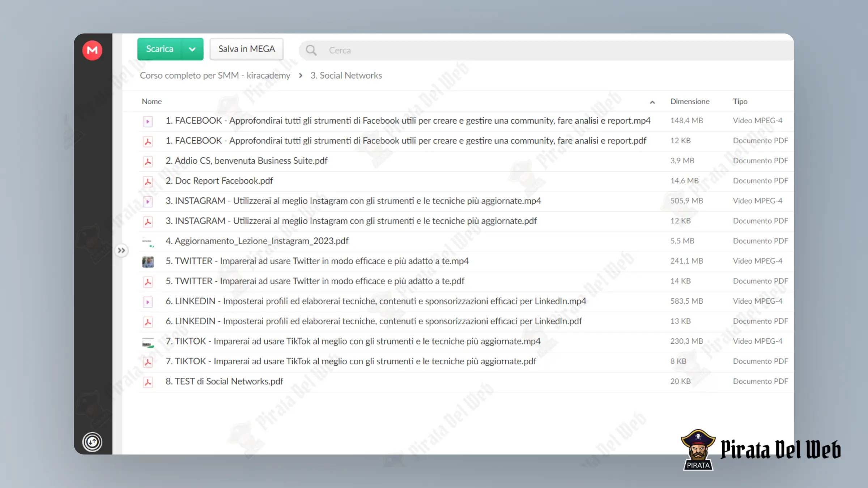Open the transfers icon at sidebar bottom
Image resolution: width=868 pixels, height=488 pixels.
pos(92,442)
